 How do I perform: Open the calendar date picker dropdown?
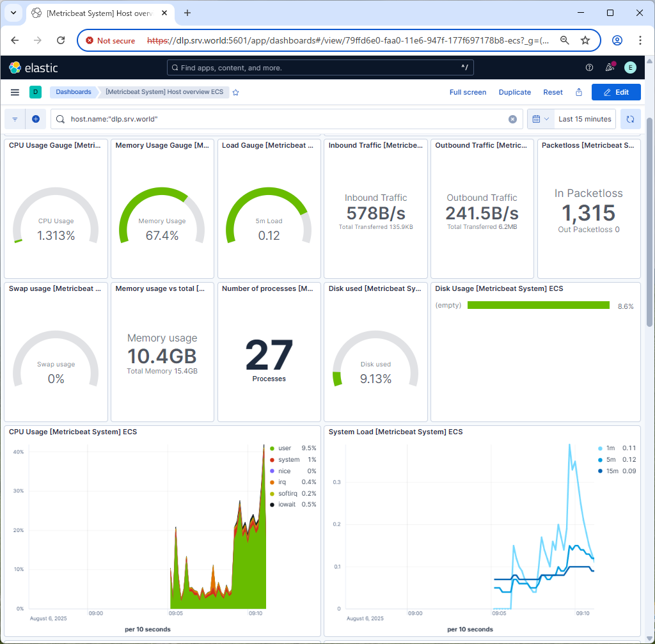[539, 119]
